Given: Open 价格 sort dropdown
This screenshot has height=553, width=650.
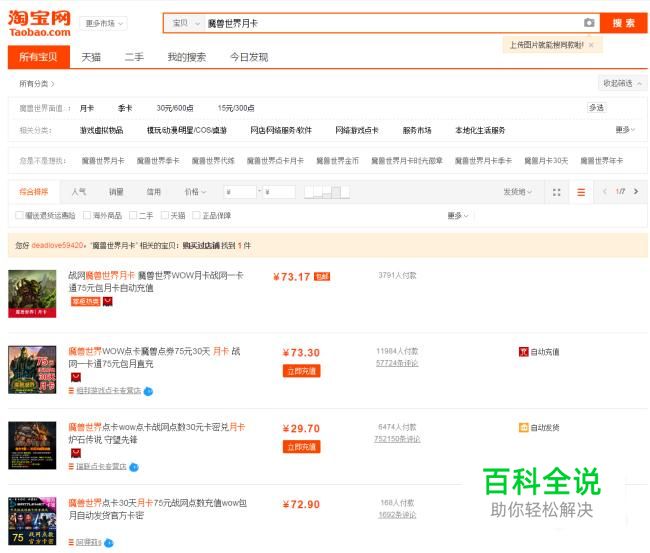Looking at the screenshot, I should tap(195, 192).
